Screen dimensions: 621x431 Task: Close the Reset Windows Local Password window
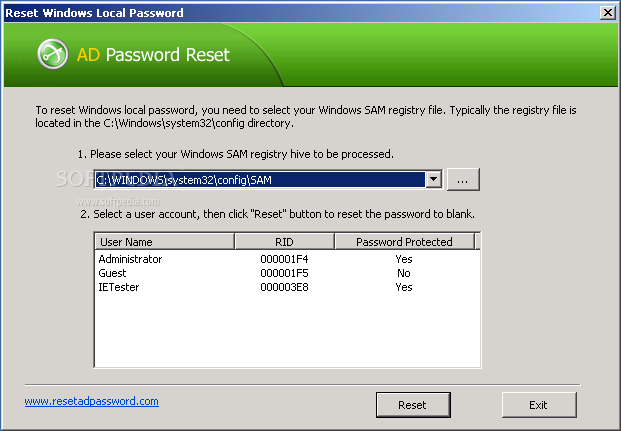click(x=608, y=13)
